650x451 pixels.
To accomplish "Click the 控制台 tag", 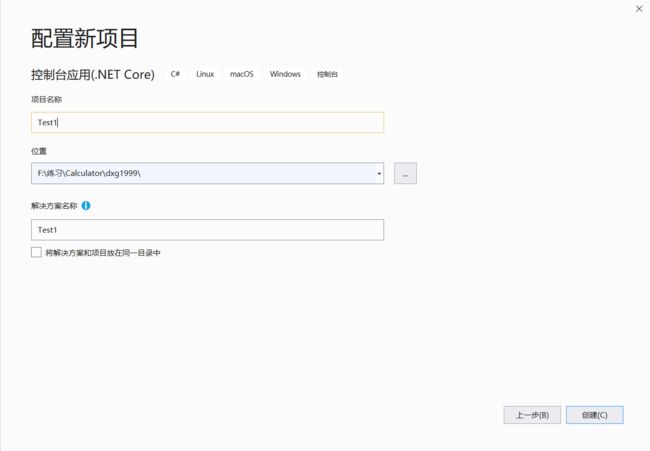I will click(x=327, y=74).
